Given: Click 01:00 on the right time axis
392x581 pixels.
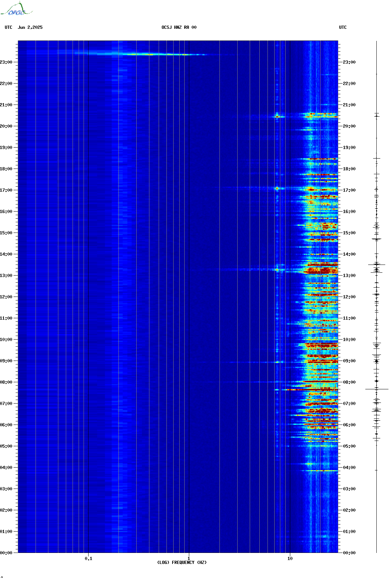Looking at the screenshot, I should pyautogui.click(x=349, y=532).
